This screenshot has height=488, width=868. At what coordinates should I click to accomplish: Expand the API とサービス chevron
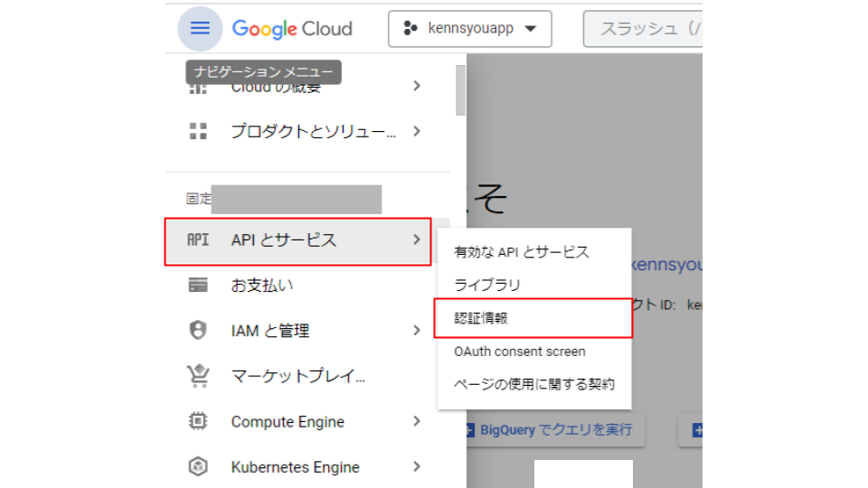(x=417, y=239)
